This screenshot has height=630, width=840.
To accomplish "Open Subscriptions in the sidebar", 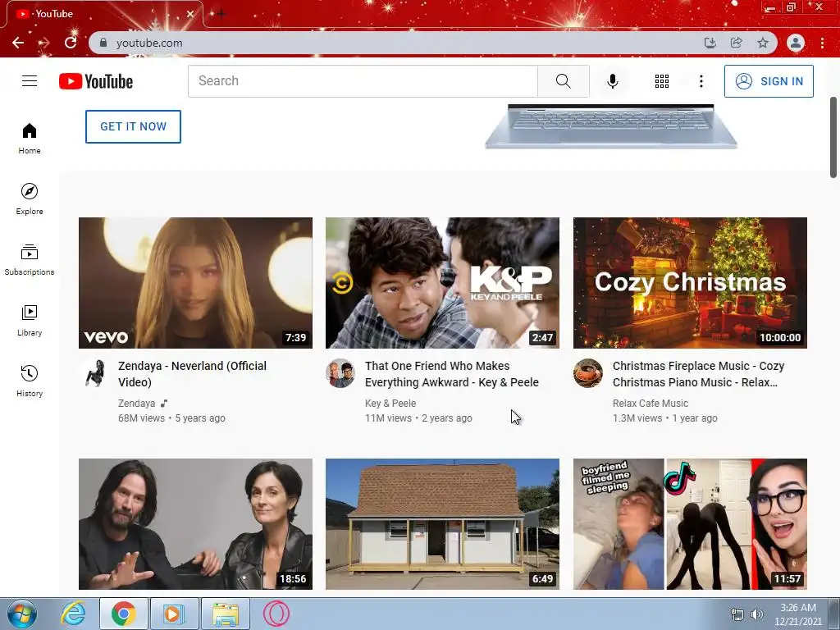I will pyautogui.click(x=30, y=260).
